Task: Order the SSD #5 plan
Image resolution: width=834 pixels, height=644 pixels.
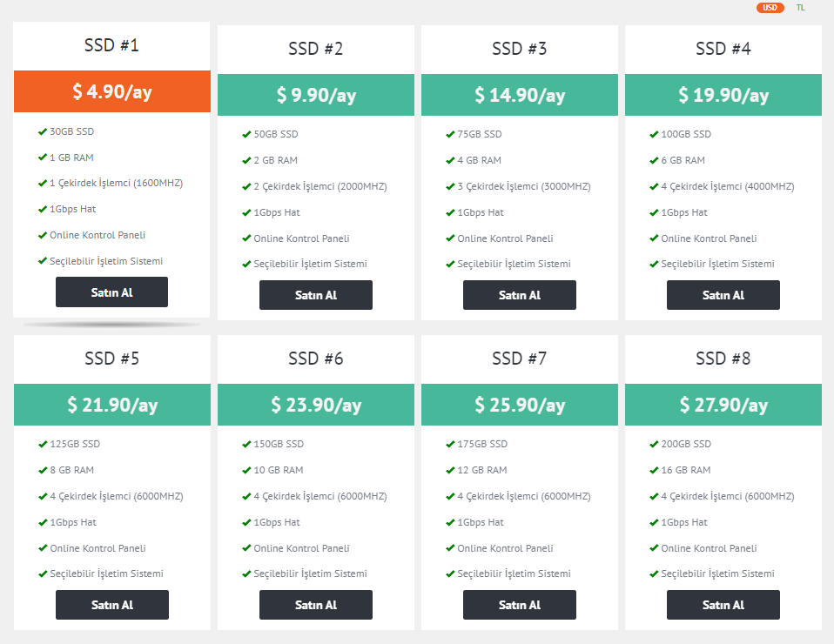Action: pos(112,605)
